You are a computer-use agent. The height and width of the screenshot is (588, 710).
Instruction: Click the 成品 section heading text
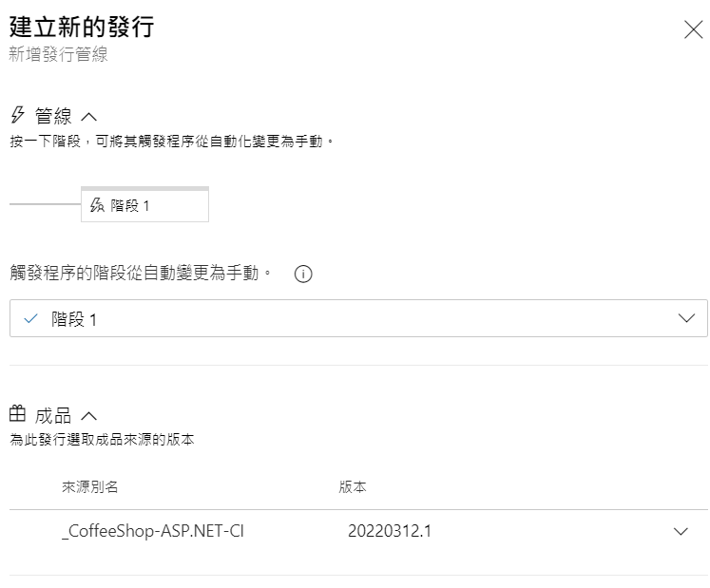pyautogui.click(x=53, y=415)
